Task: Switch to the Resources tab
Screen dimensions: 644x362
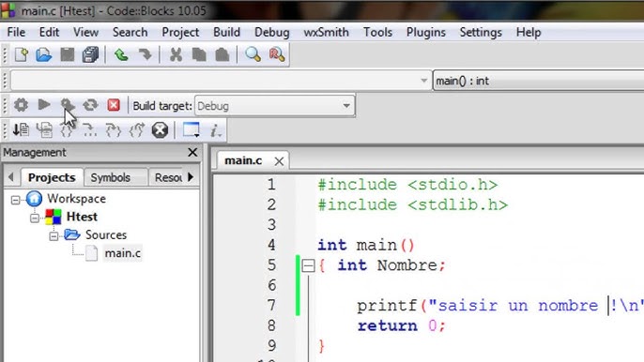Action: pyautogui.click(x=168, y=177)
